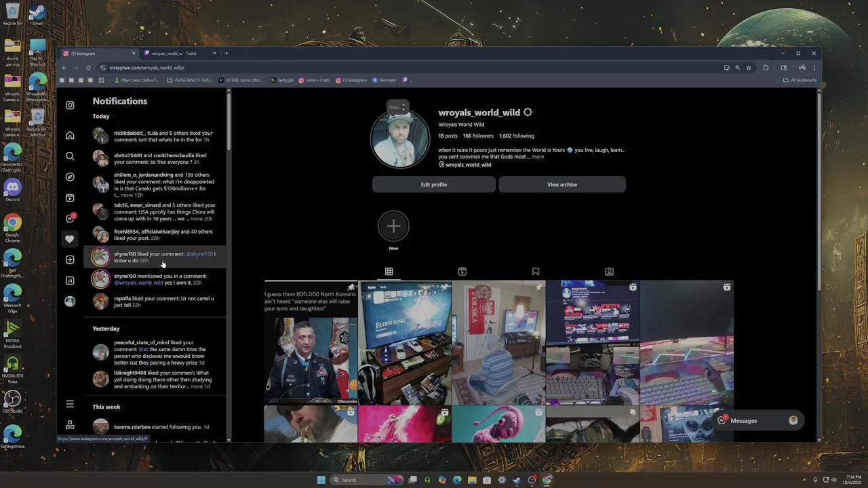This screenshot has width=868, height=488.
Task: Click the Instagram logo in the sidebar
Action: point(70,105)
